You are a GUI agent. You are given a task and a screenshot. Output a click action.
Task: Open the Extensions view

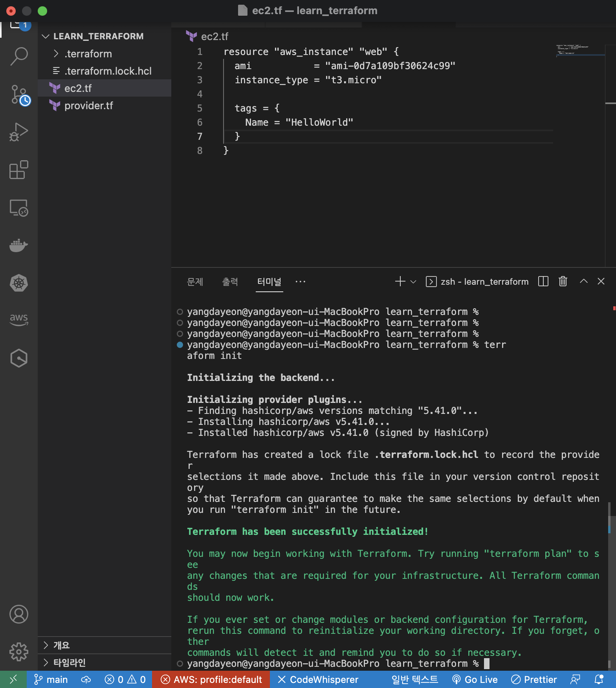[19, 170]
